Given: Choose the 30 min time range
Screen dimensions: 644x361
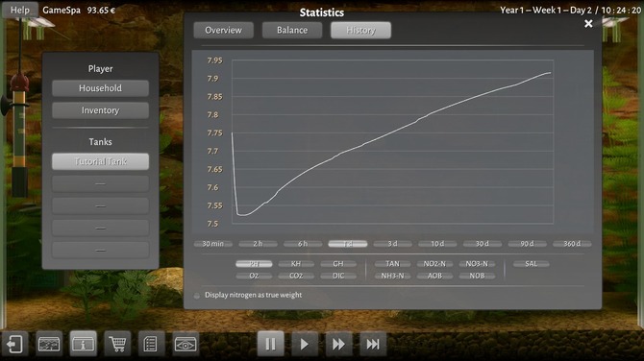Looking at the screenshot, I should coord(212,244).
